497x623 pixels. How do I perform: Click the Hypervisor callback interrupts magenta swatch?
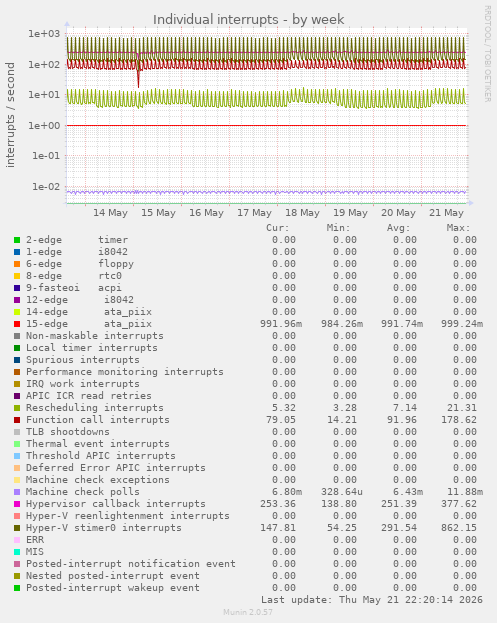coord(17,504)
